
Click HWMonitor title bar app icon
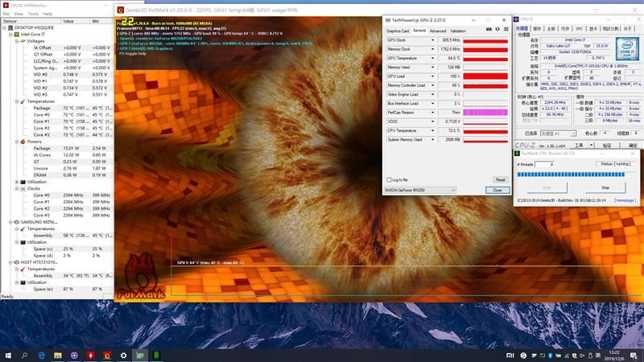click(x=6, y=5)
